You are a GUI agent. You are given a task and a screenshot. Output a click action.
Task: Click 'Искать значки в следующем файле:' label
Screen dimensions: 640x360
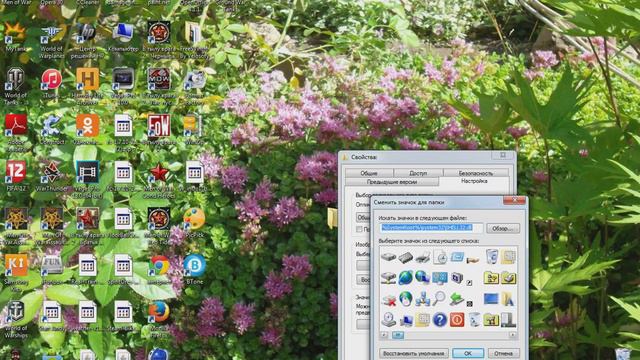[422, 218]
